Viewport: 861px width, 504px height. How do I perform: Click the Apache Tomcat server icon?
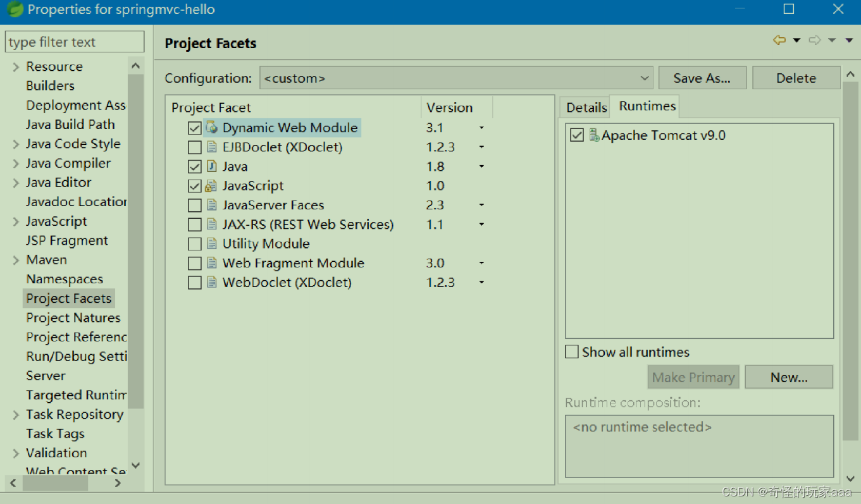594,135
